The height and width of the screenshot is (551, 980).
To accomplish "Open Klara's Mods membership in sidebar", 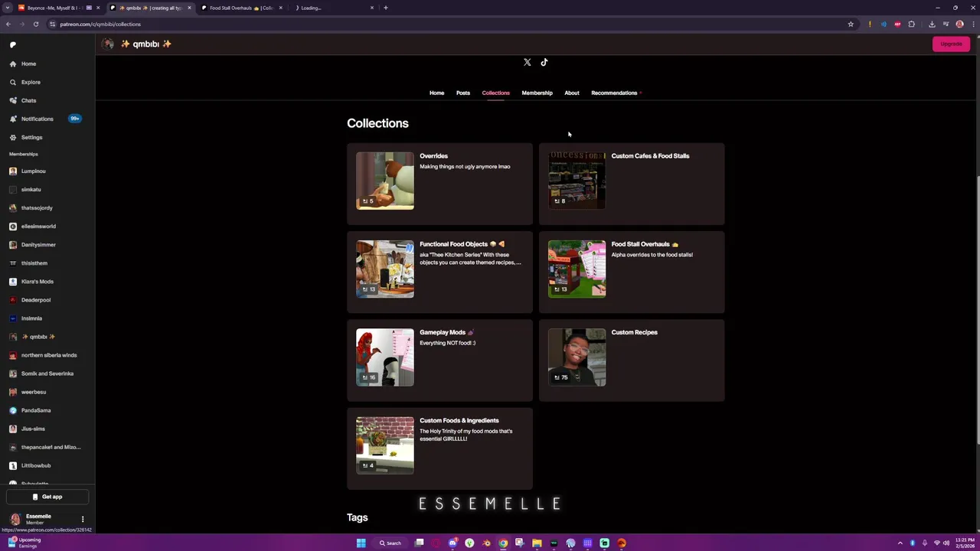I will coord(37,282).
